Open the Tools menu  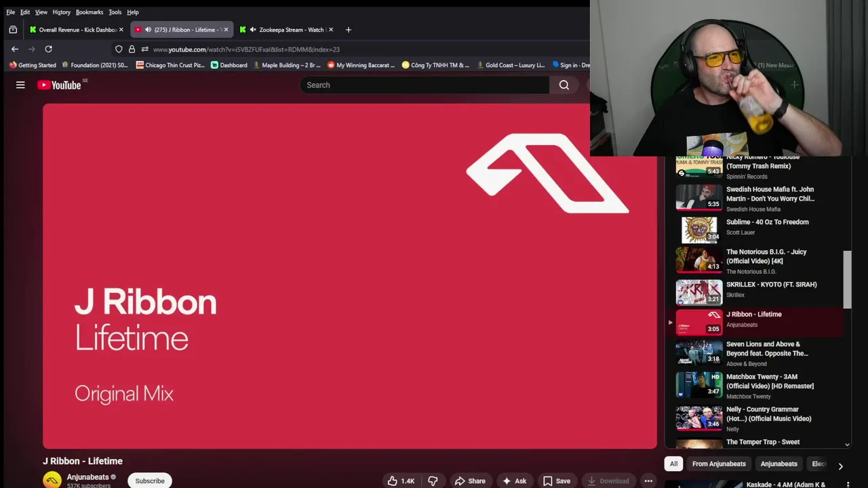115,12
